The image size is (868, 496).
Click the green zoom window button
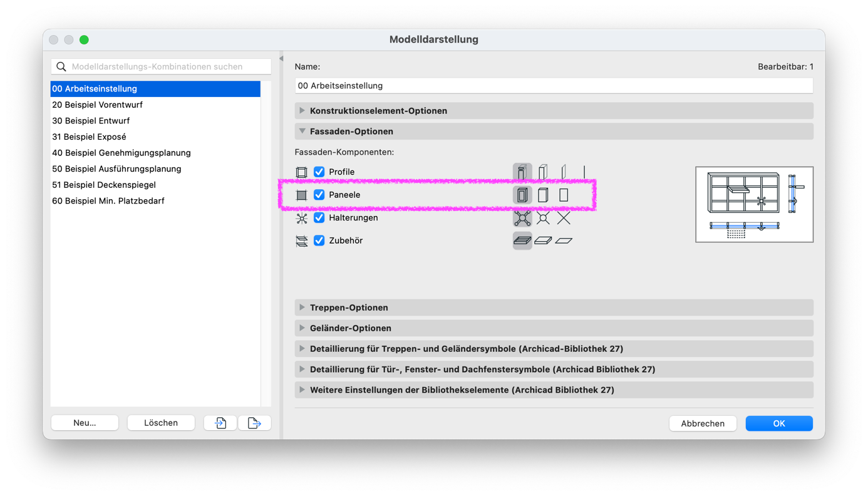click(x=84, y=39)
